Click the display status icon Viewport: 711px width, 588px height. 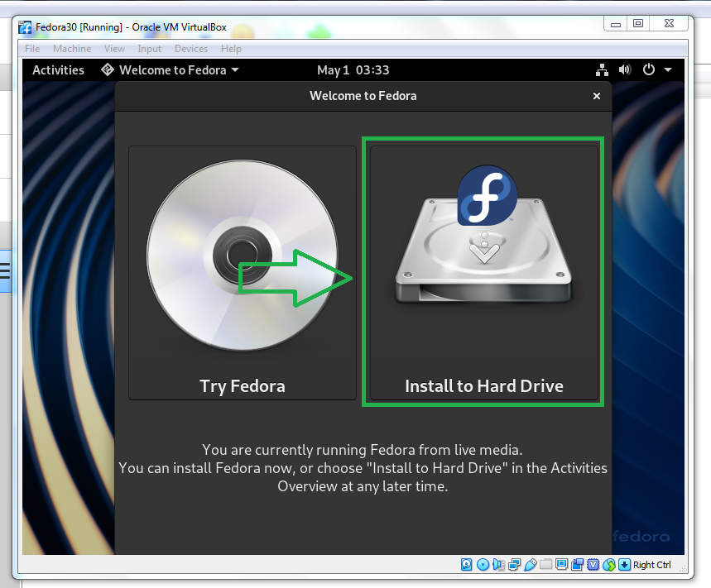point(561,565)
